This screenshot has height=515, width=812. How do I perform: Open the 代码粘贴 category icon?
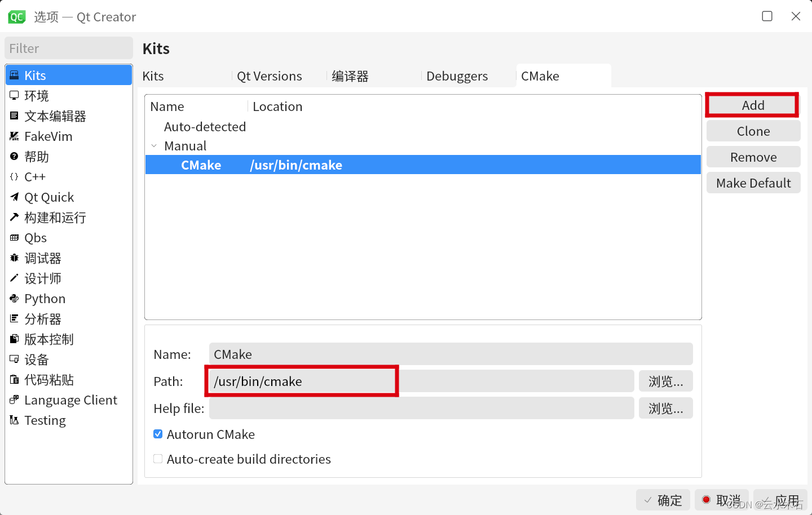coord(14,379)
